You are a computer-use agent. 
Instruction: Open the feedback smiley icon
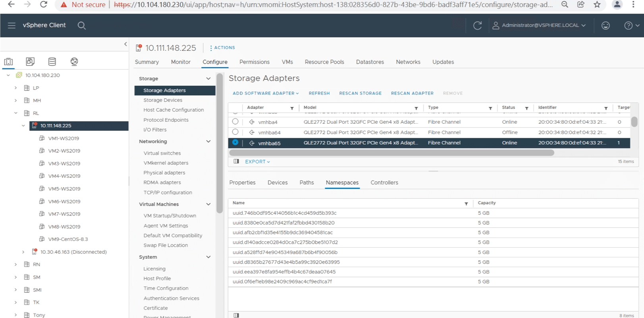(x=605, y=25)
